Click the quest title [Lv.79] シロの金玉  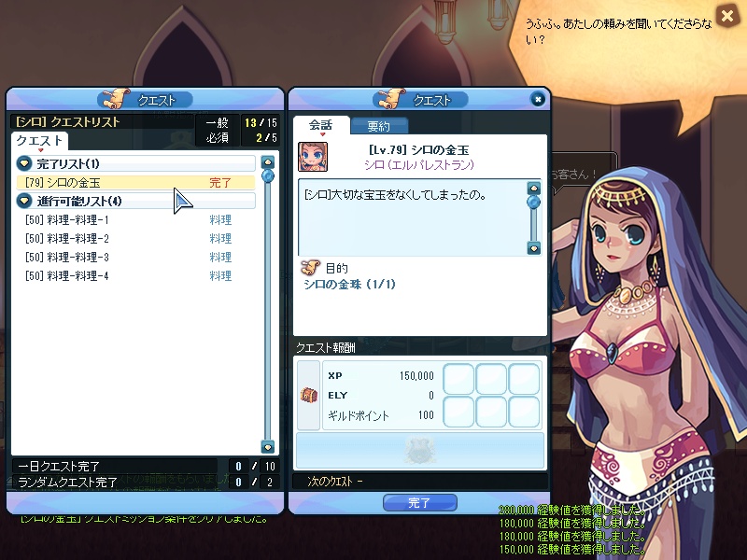pos(418,150)
